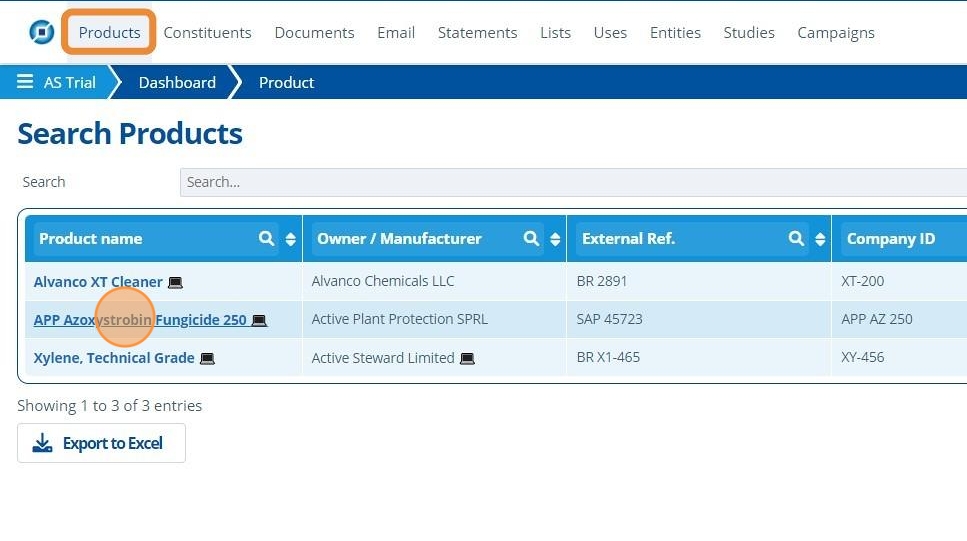Select external reference SAP 45723
The height and width of the screenshot is (541, 967).
pos(609,319)
